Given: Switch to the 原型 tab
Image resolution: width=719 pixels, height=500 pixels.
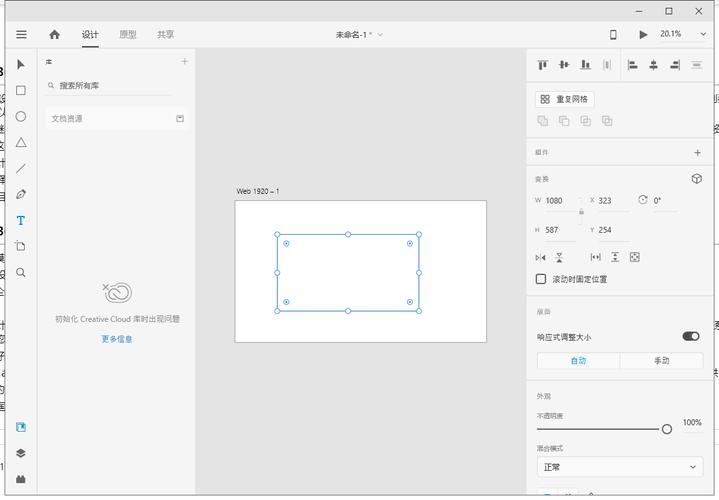Looking at the screenshot, I should pos(127,34).
